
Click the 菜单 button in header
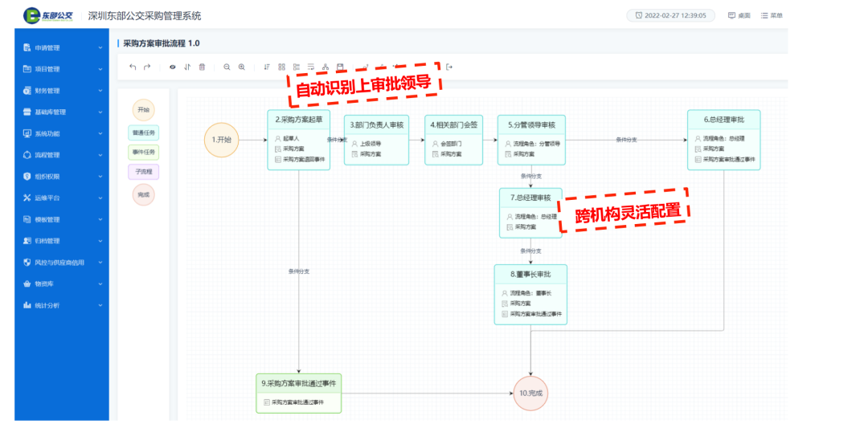[x=771, y=15]
